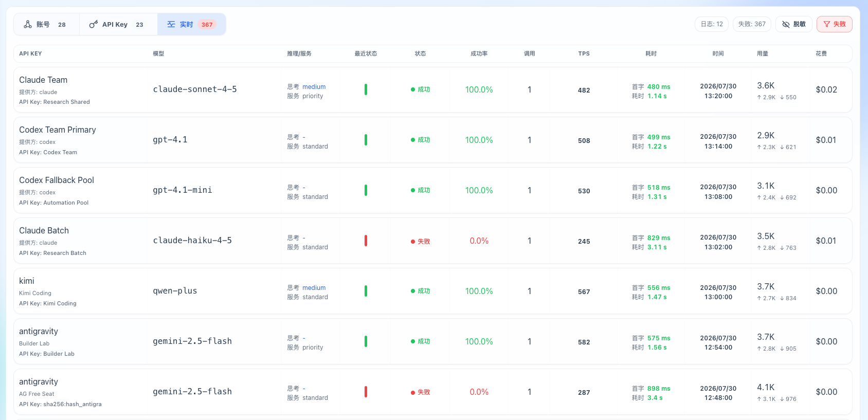The image size is (868, 420).
Task: Click the funnel icon on failure filter
Action: (827, 24)
